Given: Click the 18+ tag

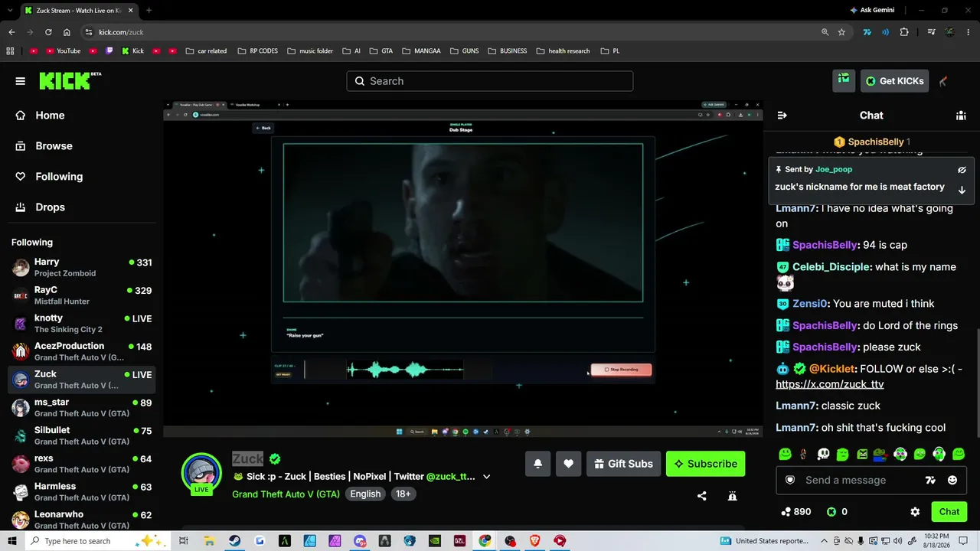Looking at the screenshot, I should pos(403,494).
